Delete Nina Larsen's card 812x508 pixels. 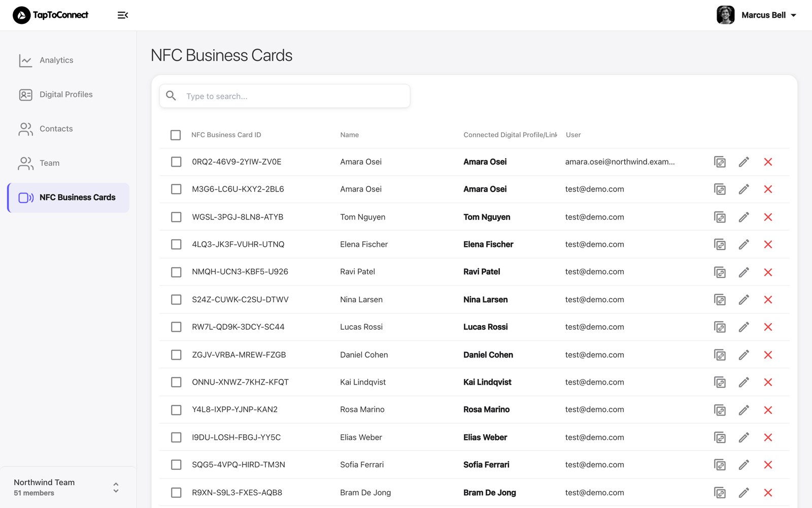pyautogui.click(x=768, y=300)
